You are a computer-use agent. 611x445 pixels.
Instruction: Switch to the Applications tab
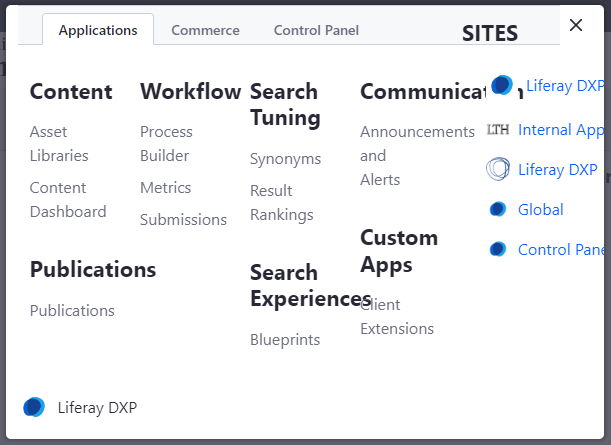[98, 30]
